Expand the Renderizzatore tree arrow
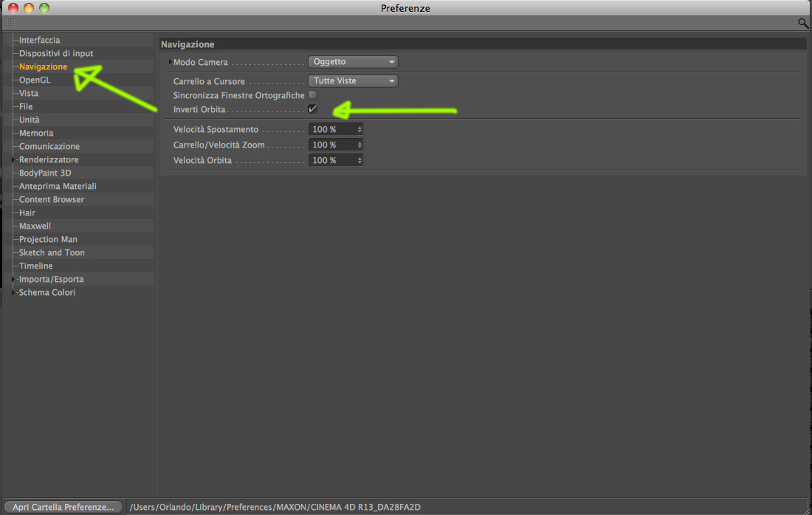This screenshot has width=812, height=515. (x=13, y=159)
